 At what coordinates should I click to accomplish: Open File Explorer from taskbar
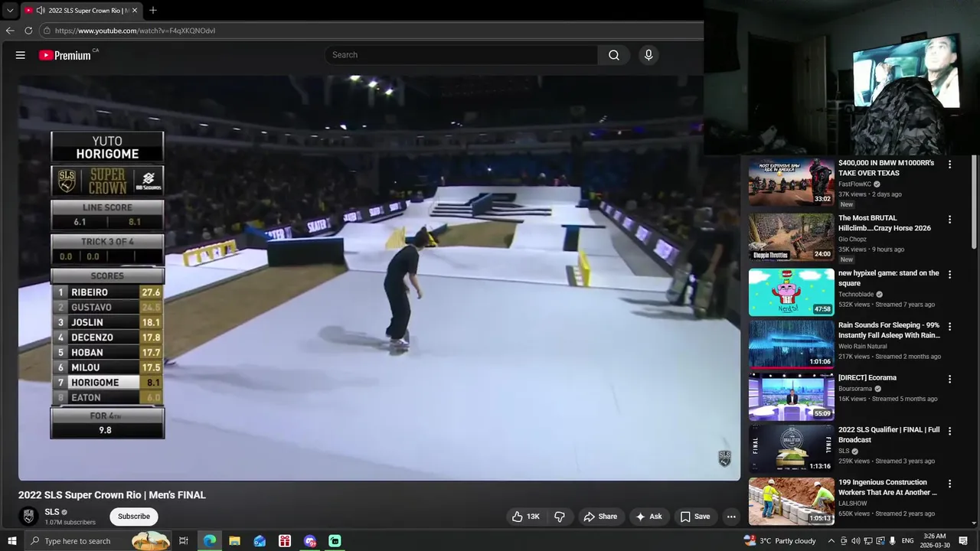click(x=234, y=541)
